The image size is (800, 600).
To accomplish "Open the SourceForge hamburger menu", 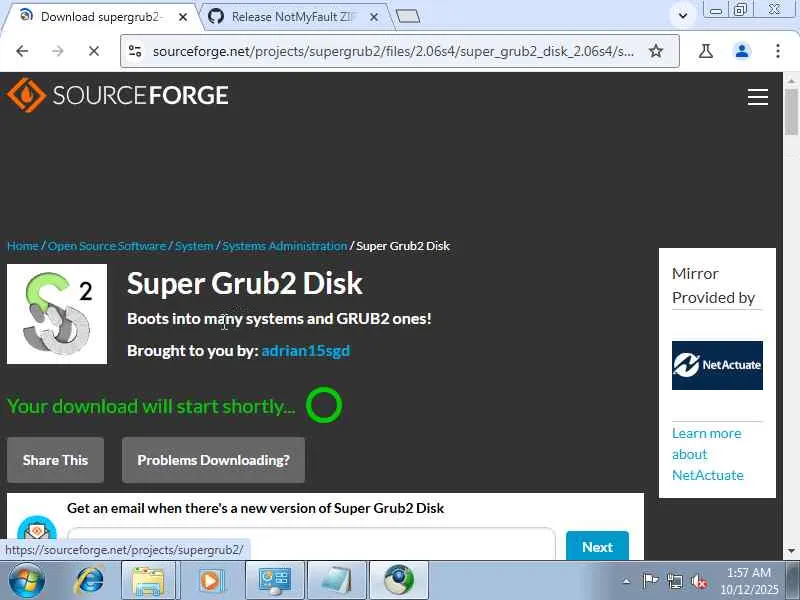I will point(758,96).
